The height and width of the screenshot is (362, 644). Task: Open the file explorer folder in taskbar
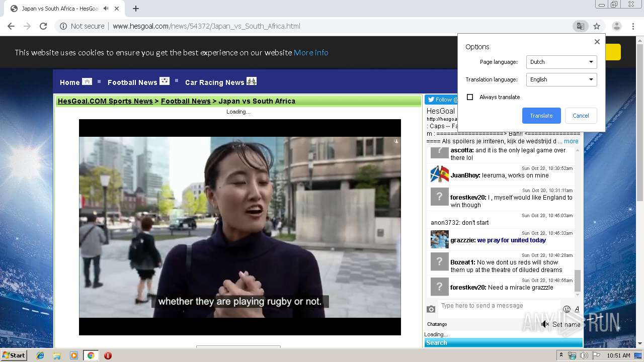57,355
